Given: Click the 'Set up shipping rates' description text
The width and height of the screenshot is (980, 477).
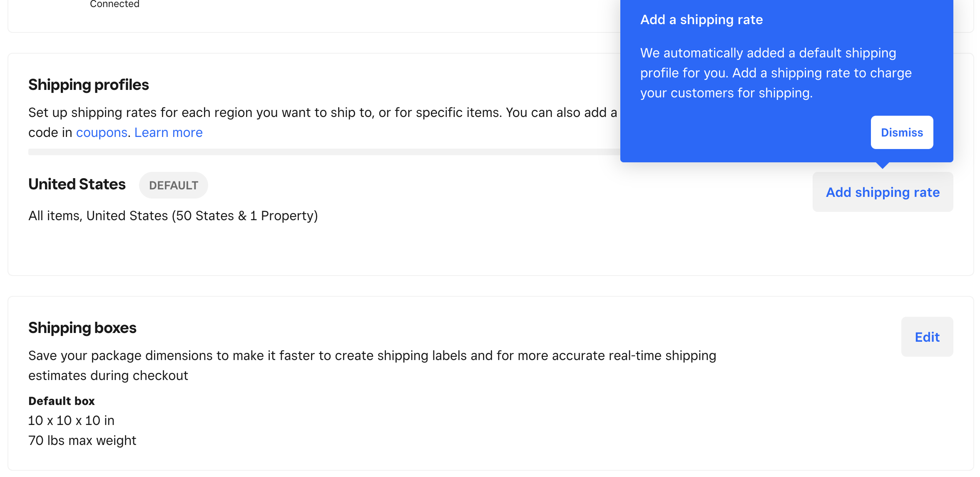Looking at the screenshot, I should (x=322, y=113).
